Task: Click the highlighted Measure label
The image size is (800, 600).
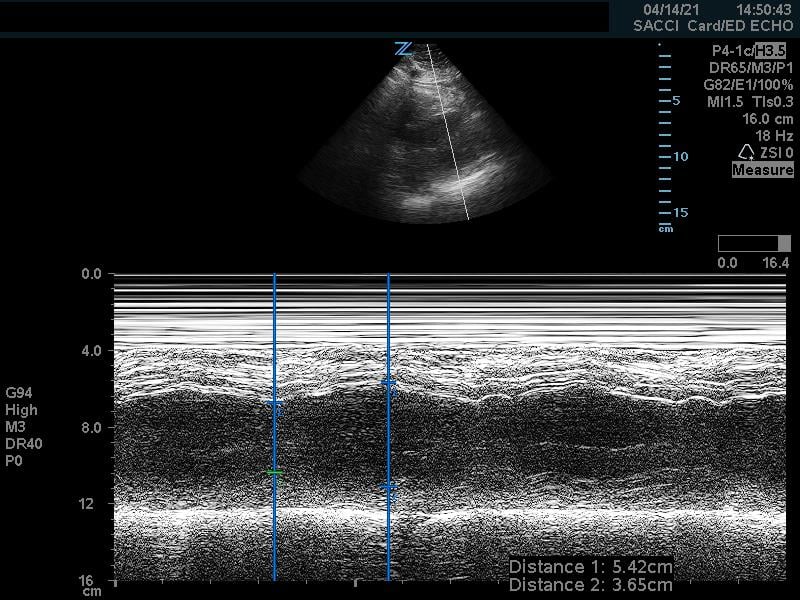Action: pos(762,170)
